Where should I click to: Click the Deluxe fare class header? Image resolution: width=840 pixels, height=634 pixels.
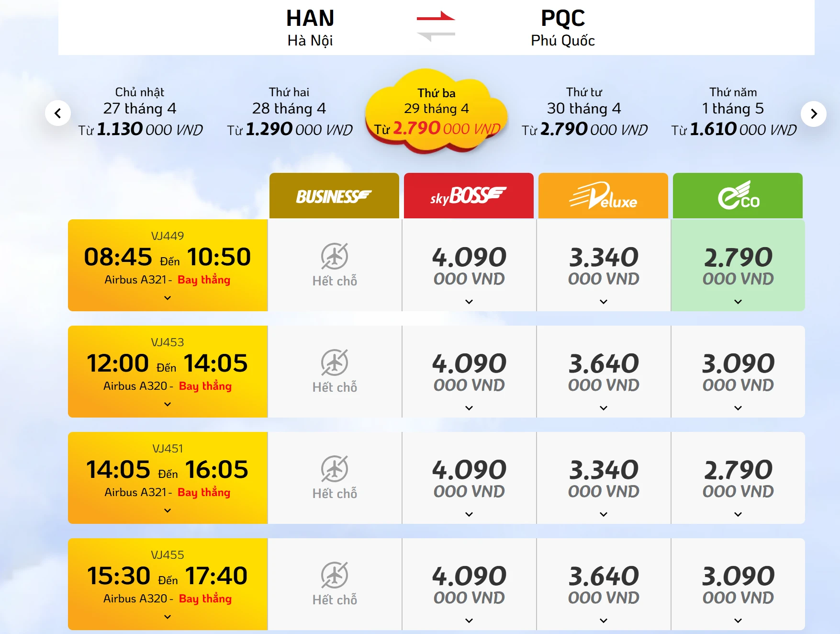coord(603,195)
